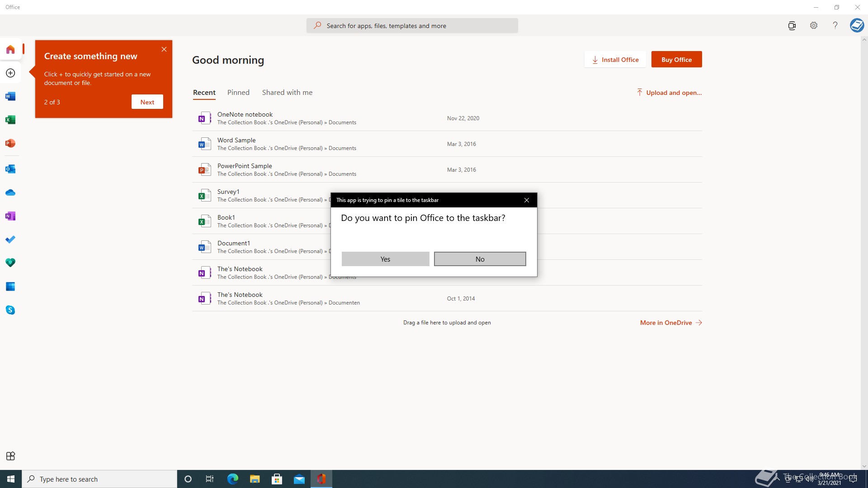Open the Book1 workbook
Image resolution: width=868 pixels, height=488 pixels.
coord(261,221)
